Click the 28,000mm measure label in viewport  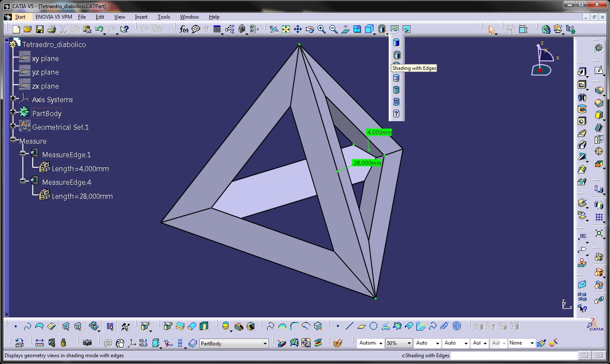point(367,163)
